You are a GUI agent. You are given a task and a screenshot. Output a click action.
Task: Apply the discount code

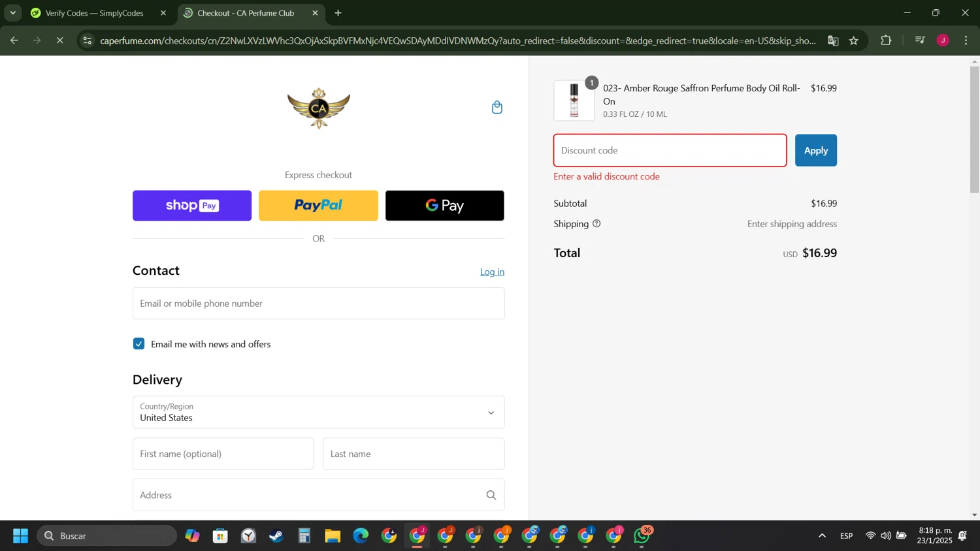point(816,150)
